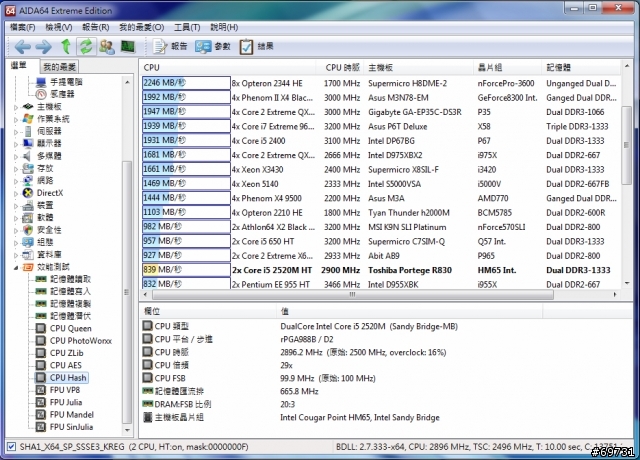Select the sensor icon 感應器 tree item
The height and width of the screenshot is (460, 640).
[x=41, y=94]
